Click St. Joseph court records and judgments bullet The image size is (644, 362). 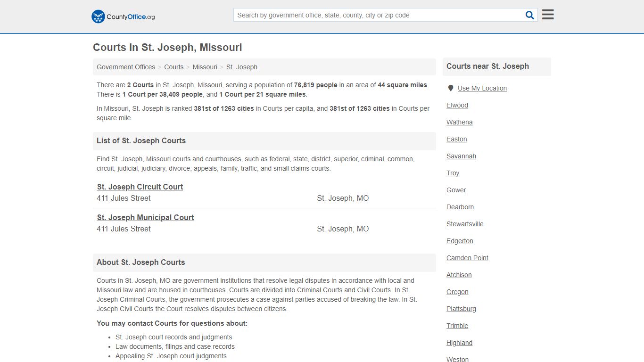pos(174,337)
